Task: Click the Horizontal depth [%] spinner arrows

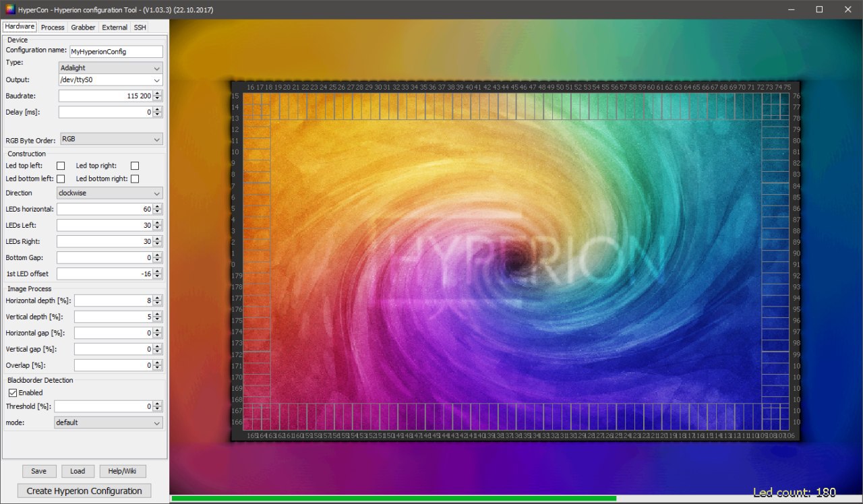Action: point(158,301)
